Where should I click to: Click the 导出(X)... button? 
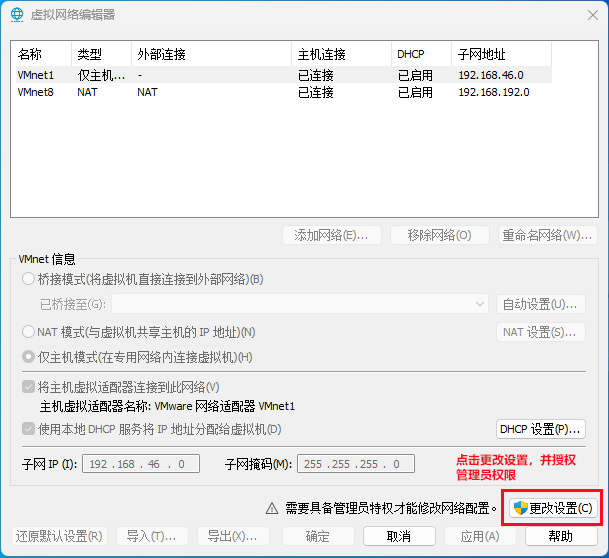[233, 536]
